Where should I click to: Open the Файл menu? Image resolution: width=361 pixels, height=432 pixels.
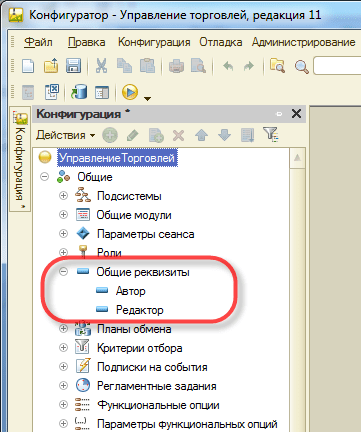coord(38,42)
